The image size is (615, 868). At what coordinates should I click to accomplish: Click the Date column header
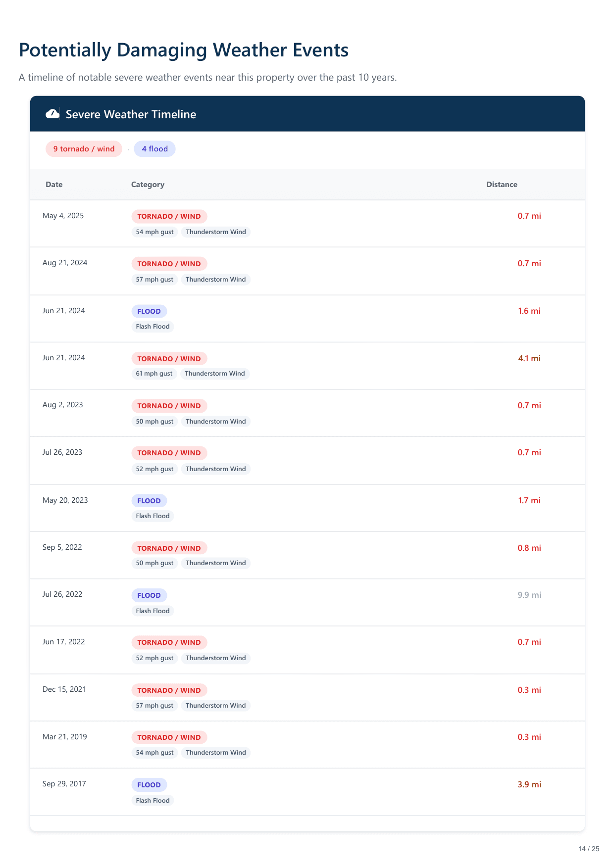[54, 185]
